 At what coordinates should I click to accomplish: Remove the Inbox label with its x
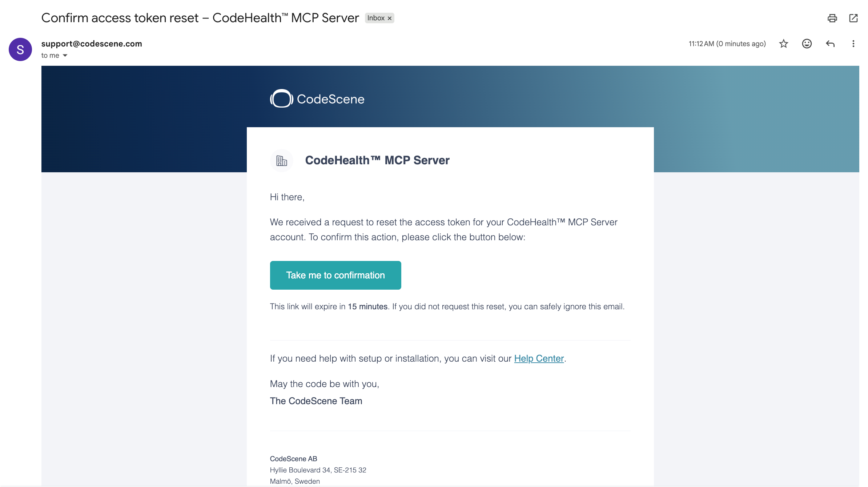point(390,18)
